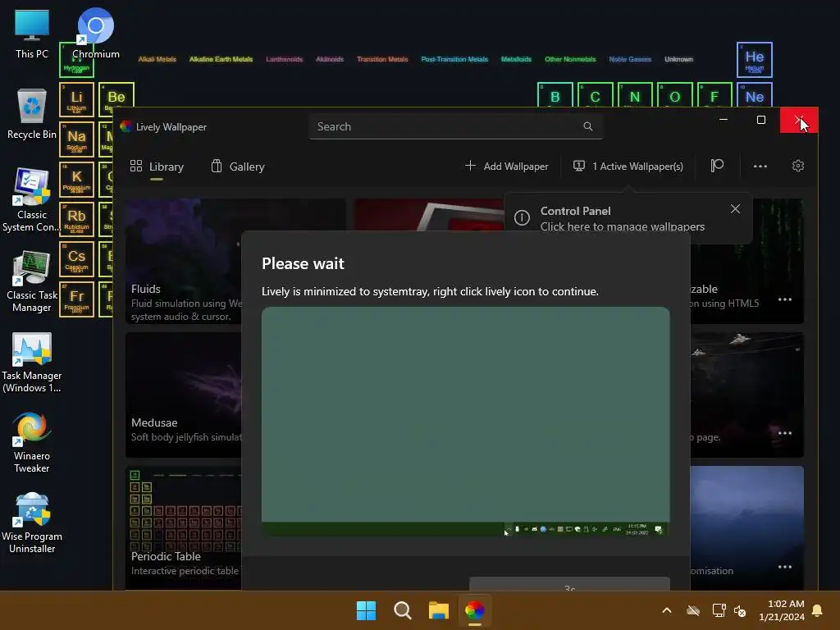Open File Explorer from taskbar
Screen dimensions: 840x630
coord(439,610)
